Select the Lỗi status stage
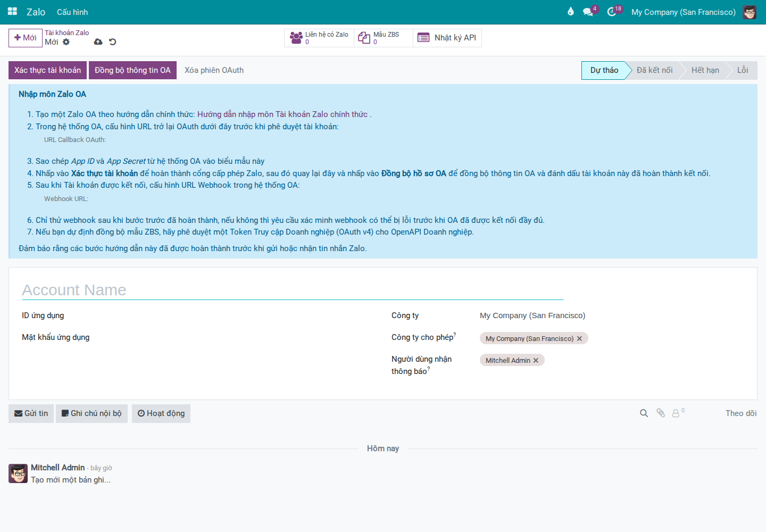The image size is (766, 532). (x=743, y=70)
